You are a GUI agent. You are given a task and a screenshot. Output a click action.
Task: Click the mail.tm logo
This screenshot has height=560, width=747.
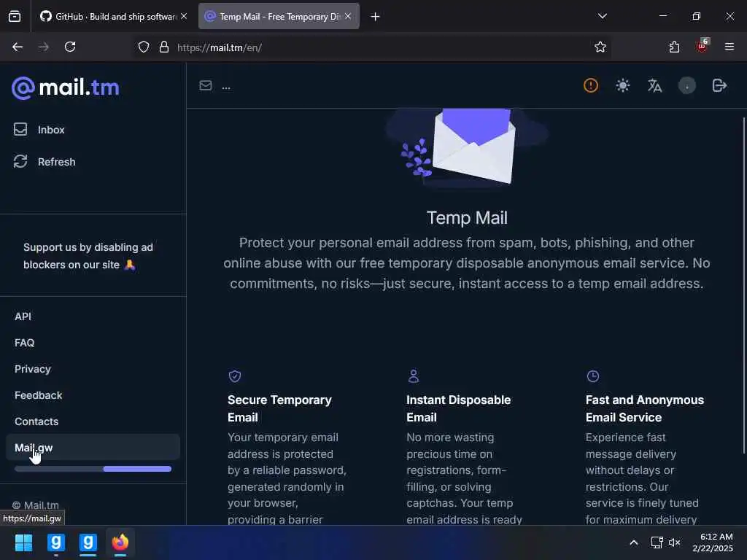[x=65, y=88]
